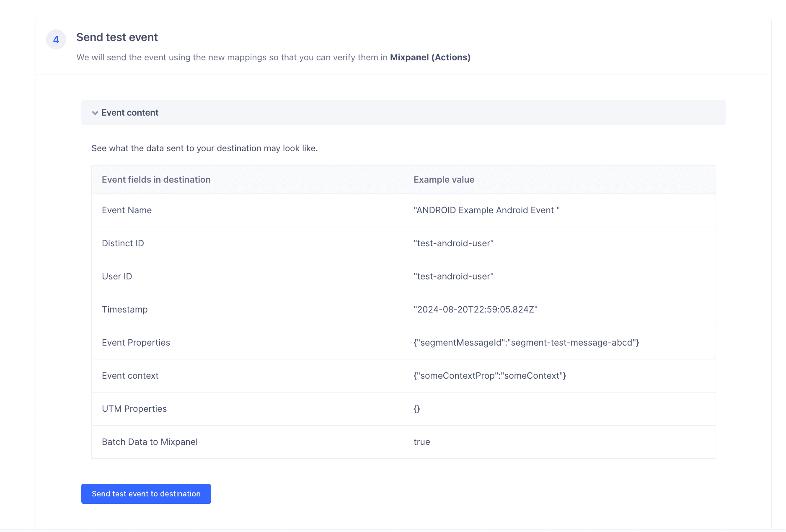Select the Event Properties JSON value
Screen dimensions: 786x532
pyautogui.click(x=526, y=342)
